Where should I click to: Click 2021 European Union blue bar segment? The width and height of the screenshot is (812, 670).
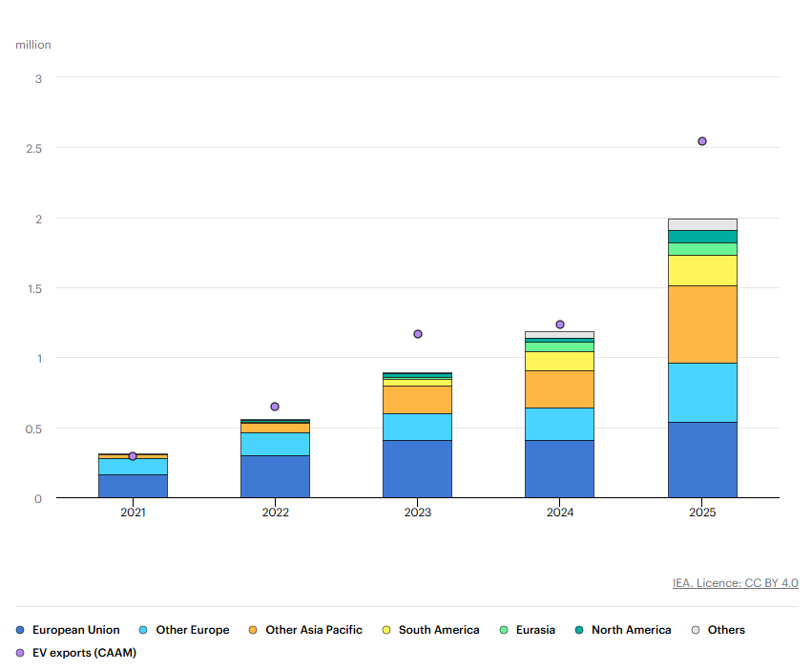[x=133, y=487]
